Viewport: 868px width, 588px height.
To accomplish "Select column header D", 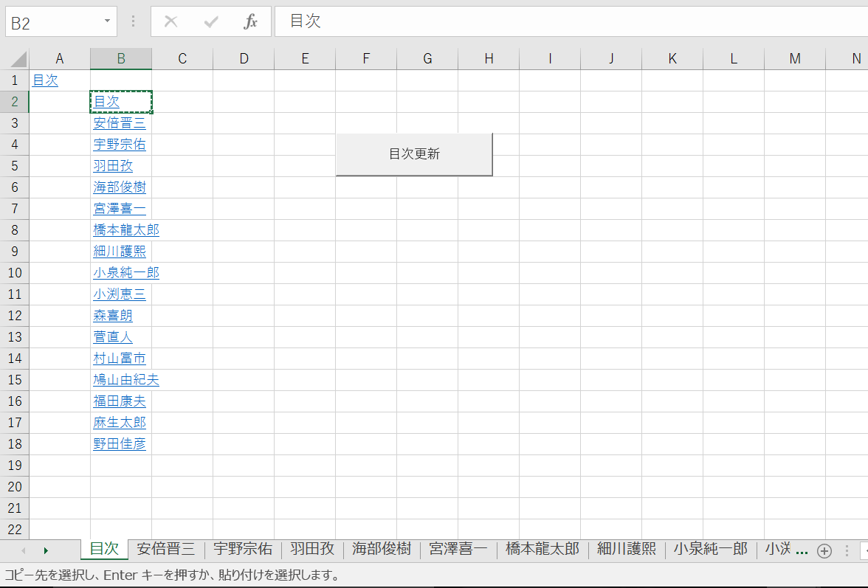I will [x=244, y=58].
